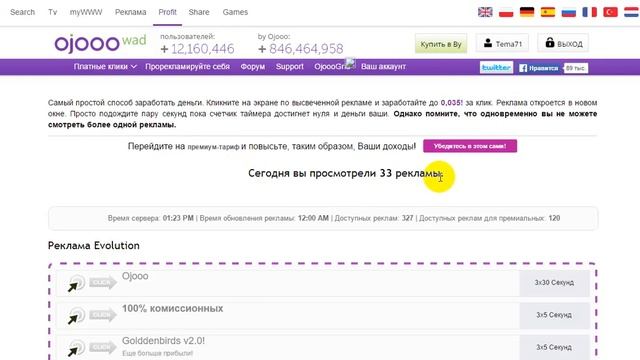The width and height of the screenshot is (640, 360).
Task: Click server time 01:23 PM value
Action: tap(178, 218)
